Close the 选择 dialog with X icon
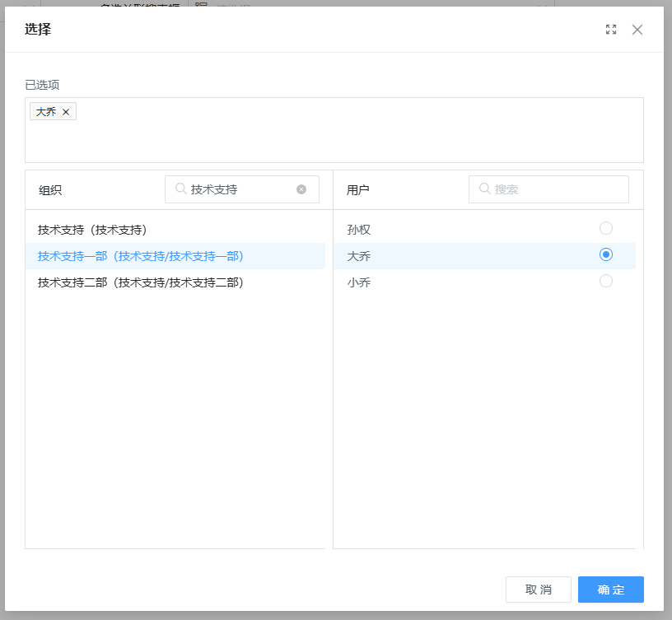The image size is (672, 620). click(x=637, y=30)
